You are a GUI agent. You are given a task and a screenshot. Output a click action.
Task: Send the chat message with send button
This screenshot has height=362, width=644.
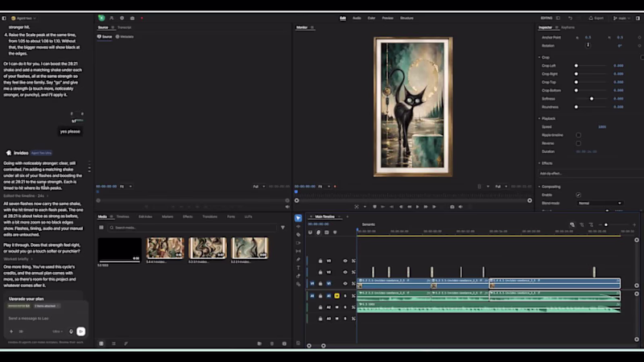(x=81, y=331)
